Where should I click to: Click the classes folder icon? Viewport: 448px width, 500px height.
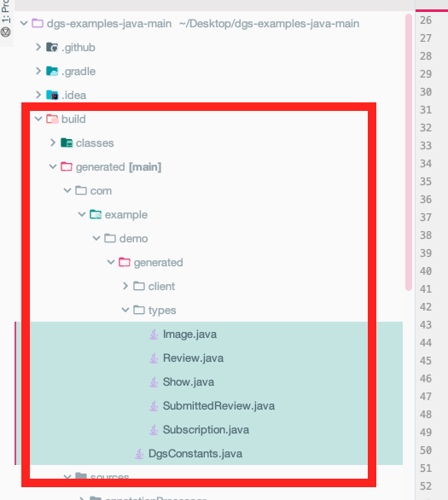(x=67, y=142)
